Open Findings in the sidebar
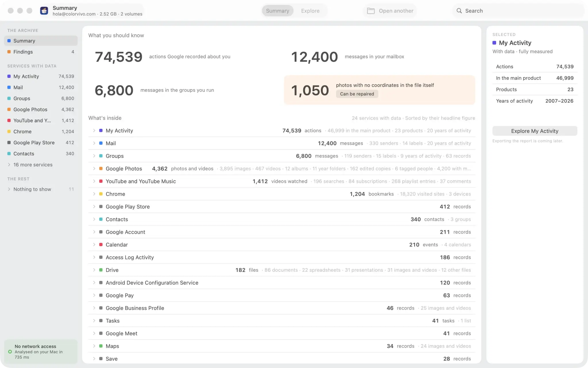This screenshot has height=368, width=588. tap(41, 52)
